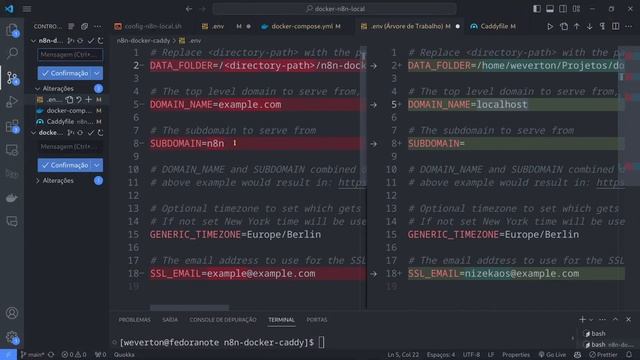Image resolution: width=640 pixels, height=360 pixels.
Task: Expand second Alterações changes group
Action: [38, 180]
